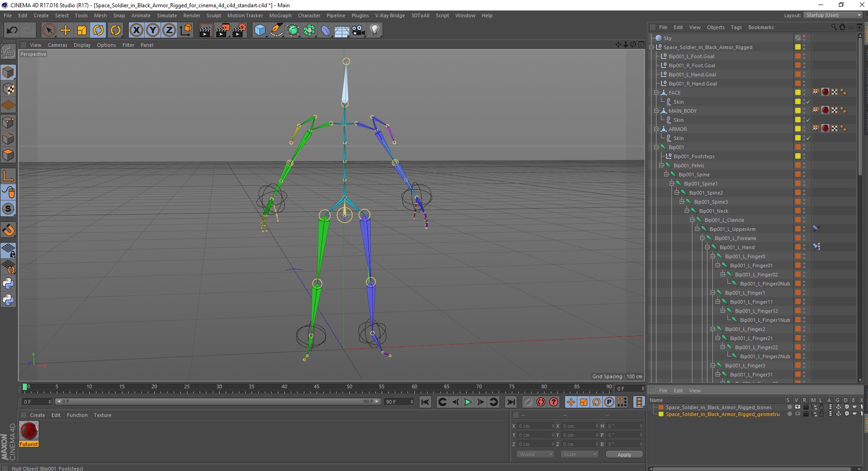Viewport: 868px width, 471px height.
Task: Collapse the Bip001_Neck branch
Action: pyautogui.click(x=687, y=211)
